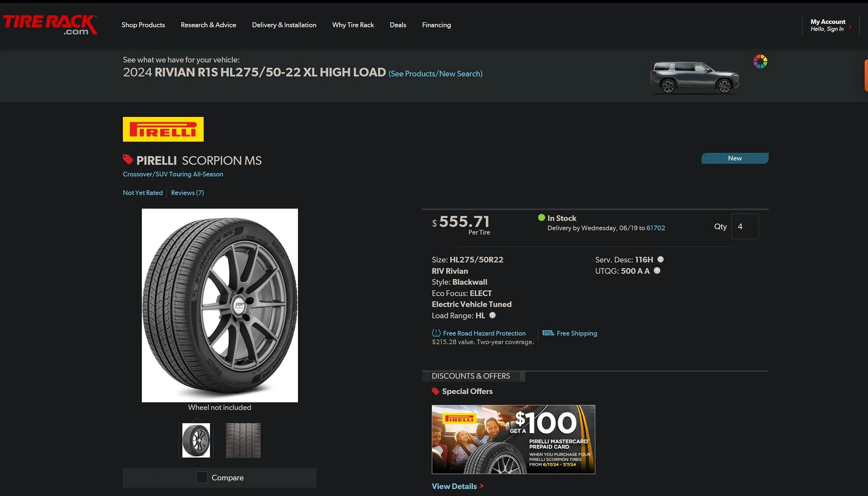Click Free Road Hazard Protection link

click(x=484, y=333)
